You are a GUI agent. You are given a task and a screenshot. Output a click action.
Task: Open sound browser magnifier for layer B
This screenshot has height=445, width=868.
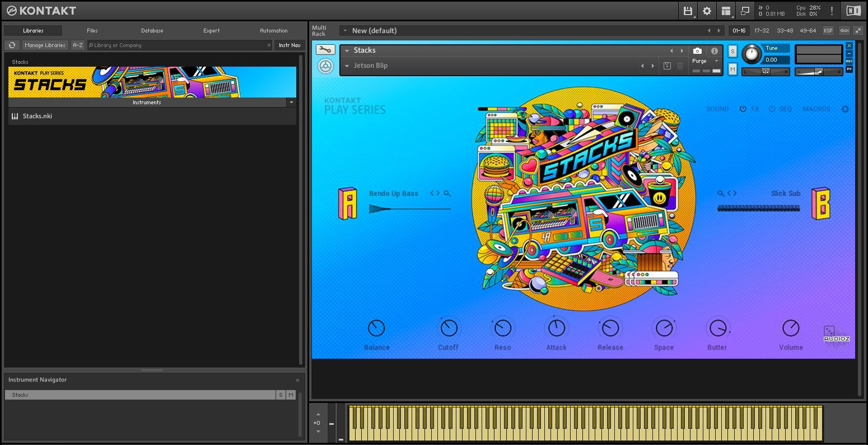721,193
